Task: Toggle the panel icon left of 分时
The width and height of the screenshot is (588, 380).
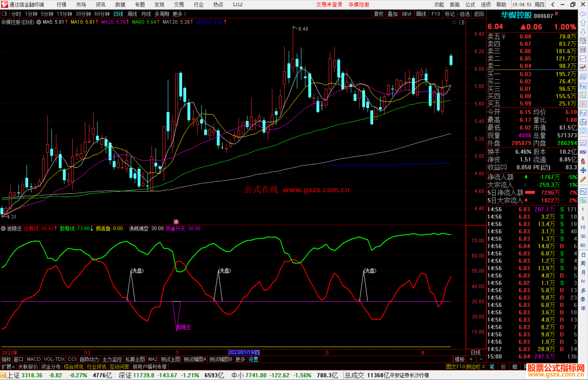Action: tap(5, 14)
